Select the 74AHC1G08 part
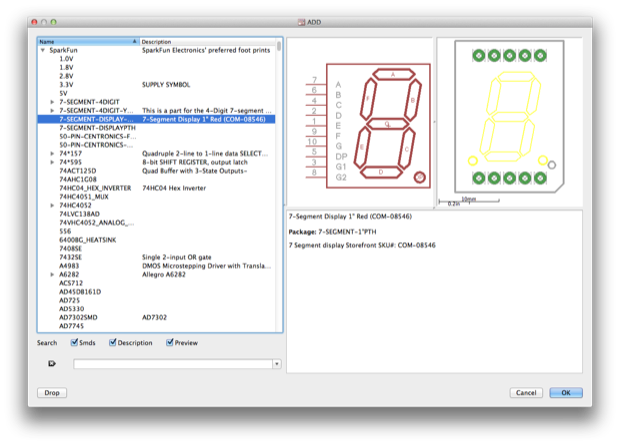 78,180
